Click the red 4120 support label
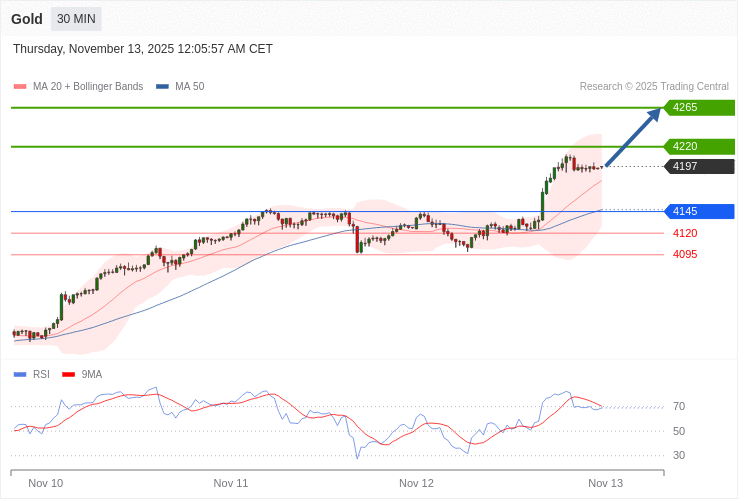Image resolution: width=738 pixels, height=500 pixels. click(685, 233)
